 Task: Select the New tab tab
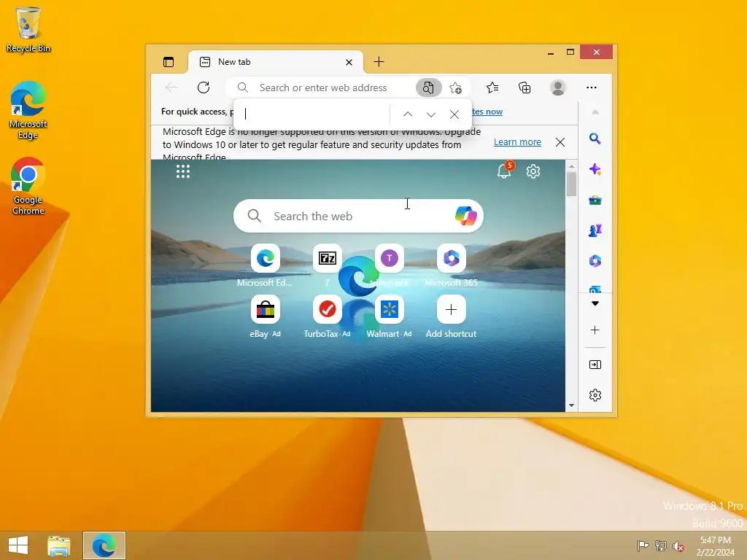(276, 62)
